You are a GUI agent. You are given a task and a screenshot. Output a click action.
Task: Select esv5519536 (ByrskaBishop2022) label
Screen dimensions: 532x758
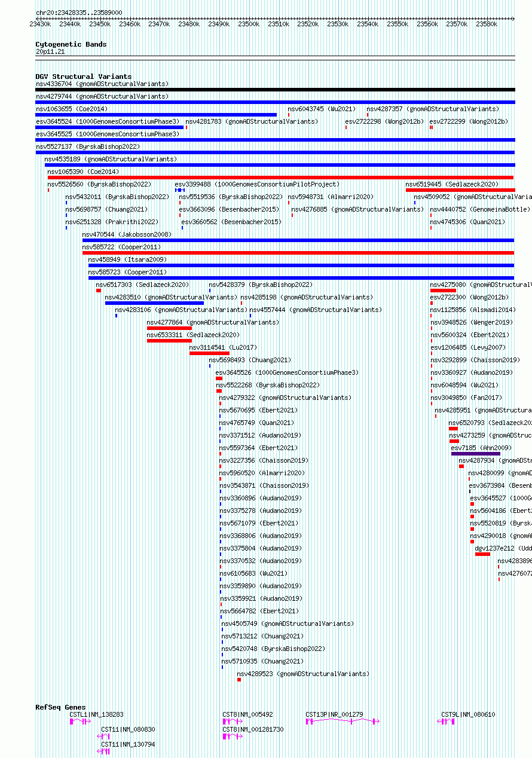point(231,197)
